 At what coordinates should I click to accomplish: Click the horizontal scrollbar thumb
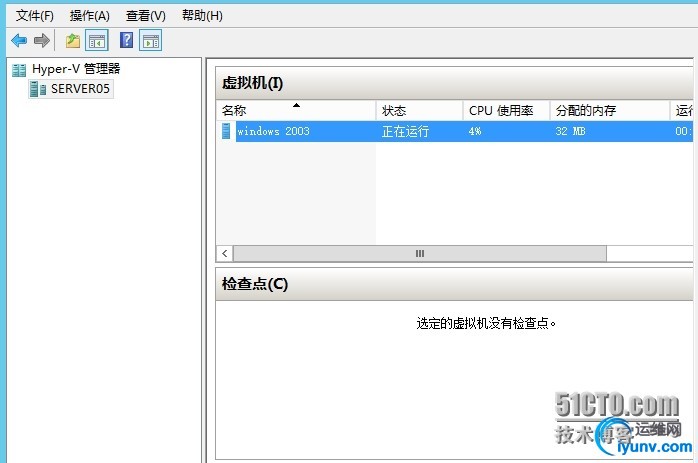pyautogui.click(x=420, y=254)
